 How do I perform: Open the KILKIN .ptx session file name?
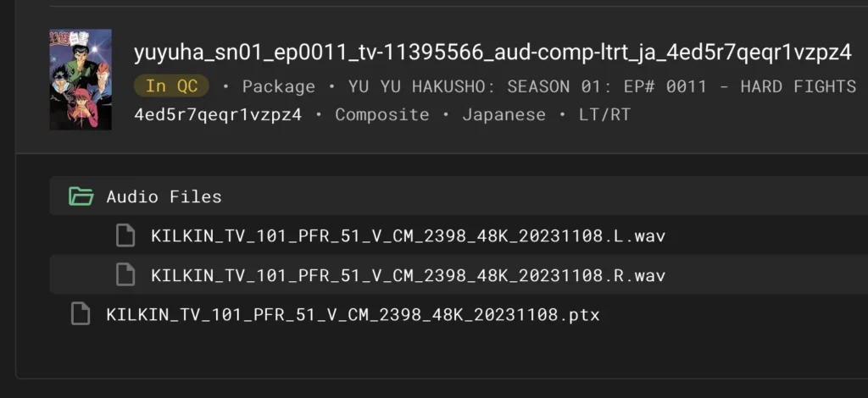coord(353,315)
